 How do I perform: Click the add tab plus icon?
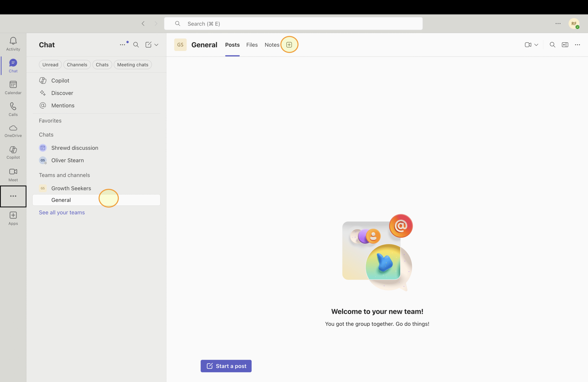click(x=289, y=45)
